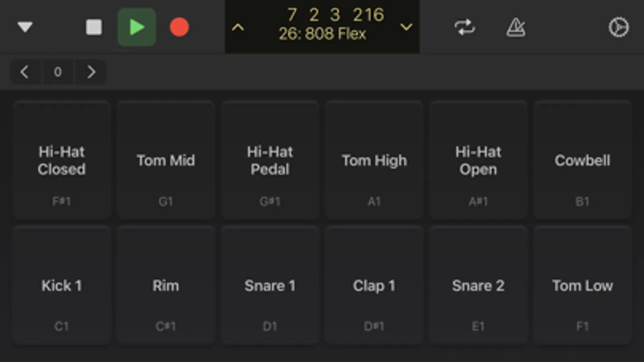Select previous patch with up chevron
644x362 pixels.
[x=238, y=27]
